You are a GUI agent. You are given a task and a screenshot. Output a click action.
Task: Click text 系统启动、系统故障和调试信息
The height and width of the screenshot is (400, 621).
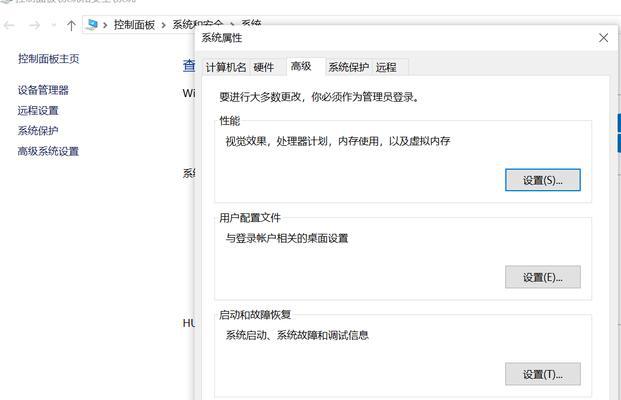(297, 335)
